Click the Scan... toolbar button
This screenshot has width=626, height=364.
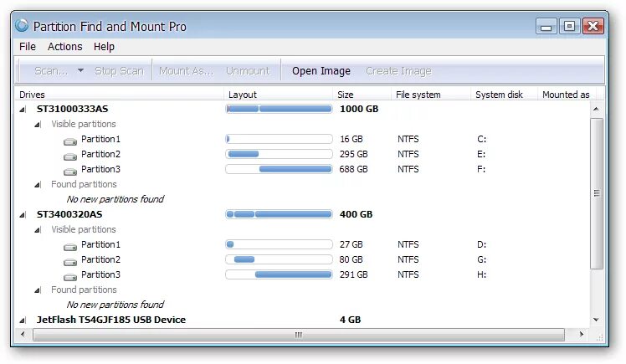click(51, 71)
